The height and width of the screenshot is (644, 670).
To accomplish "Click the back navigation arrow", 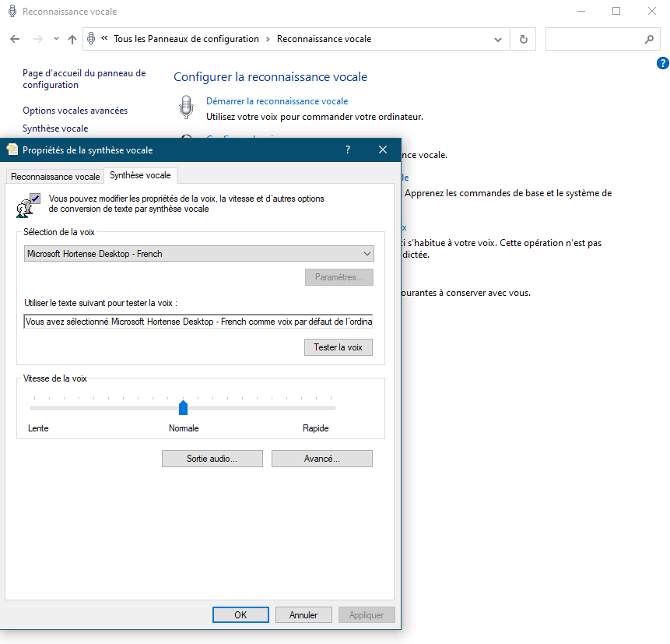I will point(15,39).
